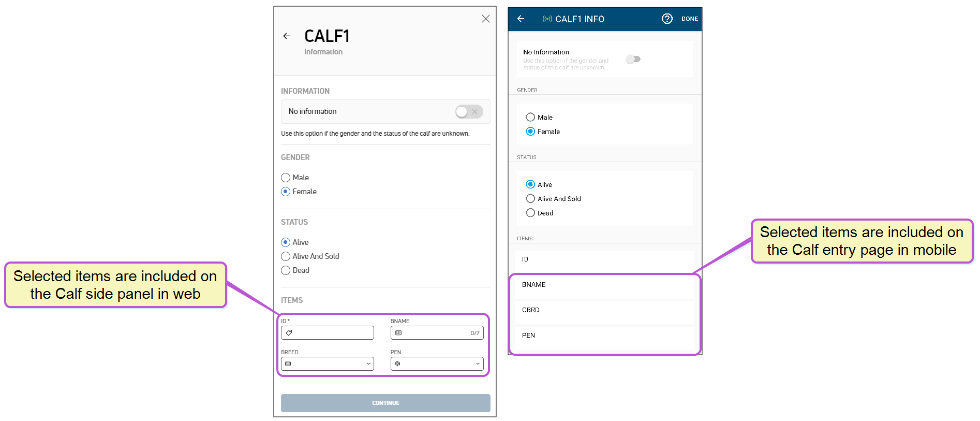Click the CONTINUE button
Viewport: 980px width, 421px height.
tap(385, 403)
